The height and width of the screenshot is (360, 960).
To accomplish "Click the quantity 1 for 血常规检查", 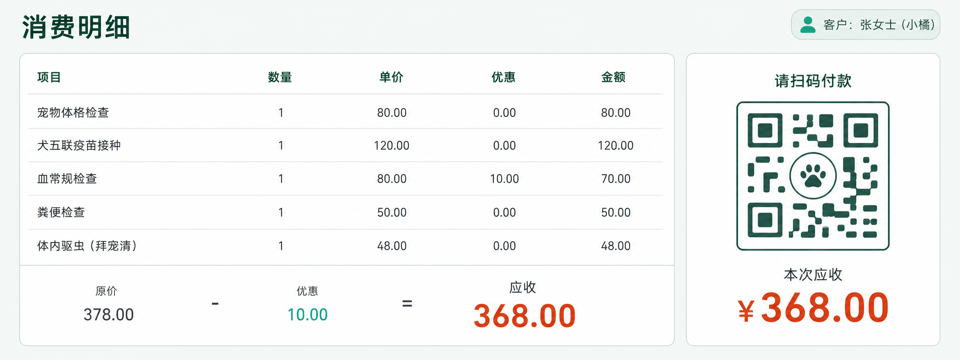I will (281, 179).
